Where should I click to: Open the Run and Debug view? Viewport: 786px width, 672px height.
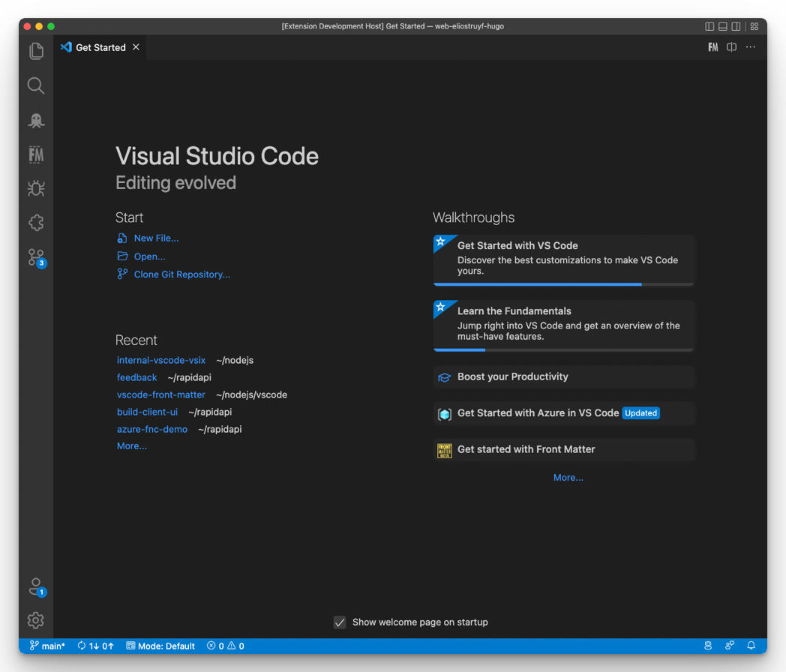click(35, 188)
